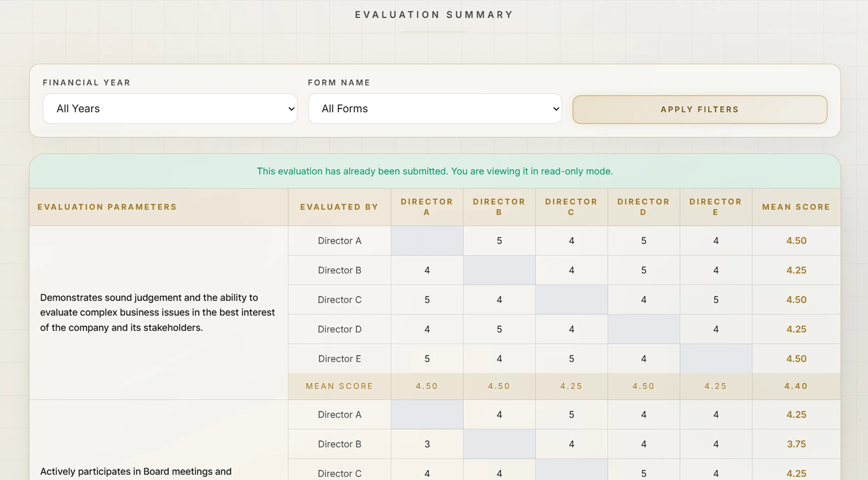Click second section Director A row label

coord(339,414)
